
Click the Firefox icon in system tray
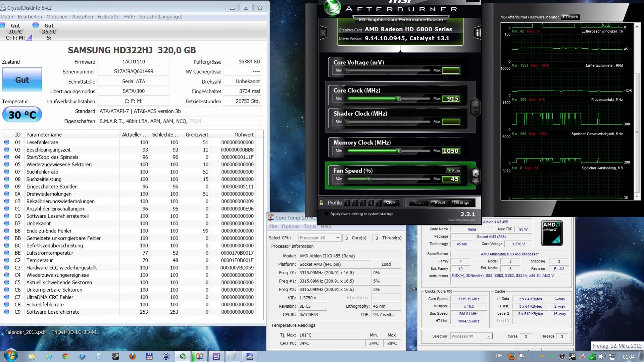pos(512,357)
